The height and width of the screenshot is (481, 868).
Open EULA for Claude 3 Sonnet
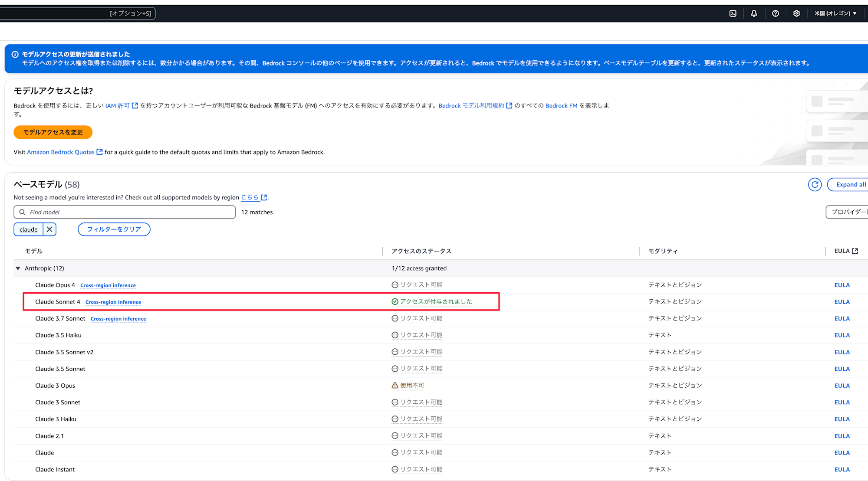(x=842, y=402)
